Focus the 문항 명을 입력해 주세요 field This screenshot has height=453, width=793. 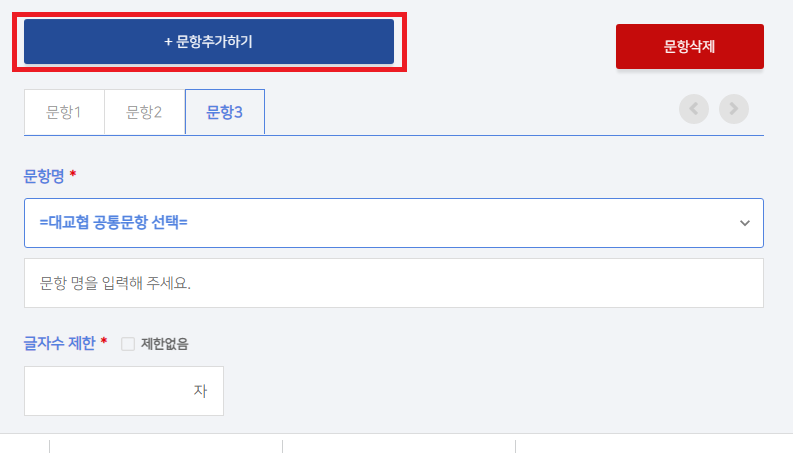pos(394,283)
